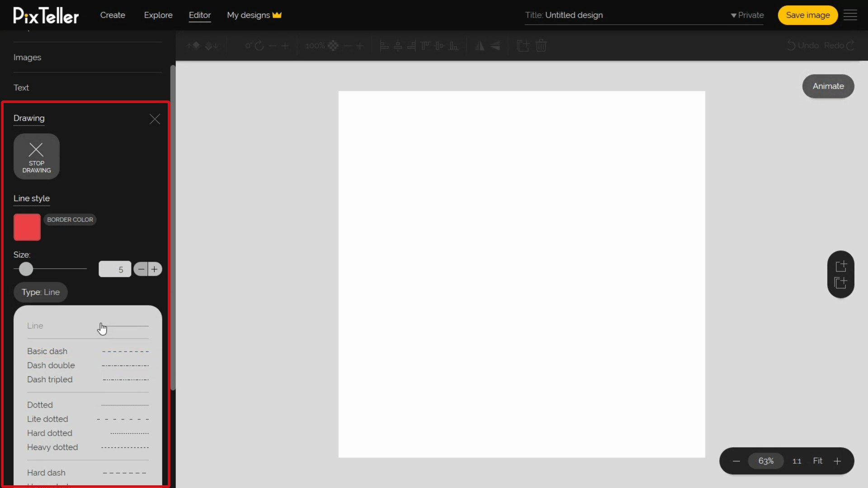Select the Line type option
The image size is (868, 488).
(88, 326)
